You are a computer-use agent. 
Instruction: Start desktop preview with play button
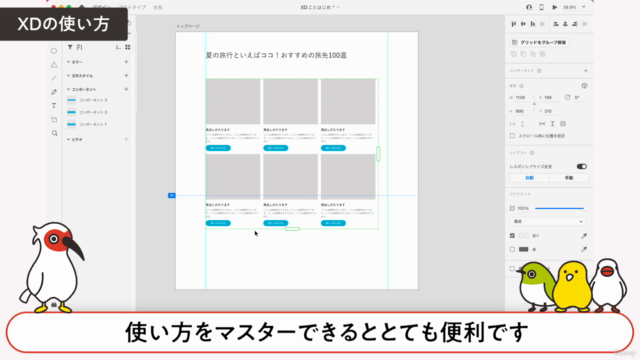pyautogui.click(x=554, y=7)
